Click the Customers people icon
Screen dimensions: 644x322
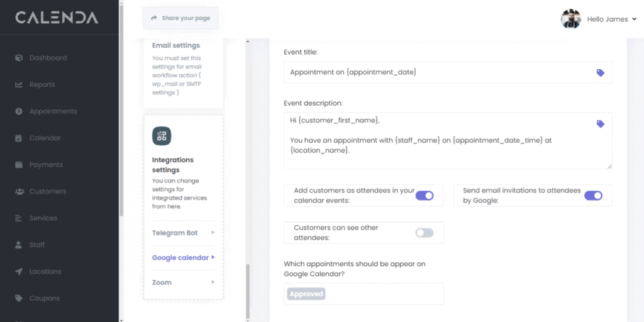coord(19,191)
